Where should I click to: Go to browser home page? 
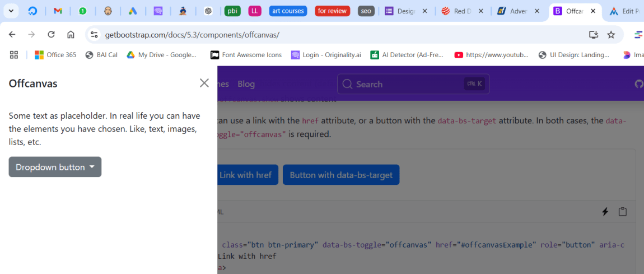click(71, 35)
